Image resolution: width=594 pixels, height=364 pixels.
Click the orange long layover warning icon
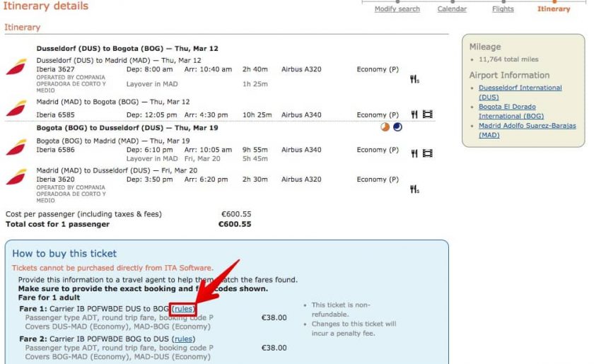coord(385,127)
